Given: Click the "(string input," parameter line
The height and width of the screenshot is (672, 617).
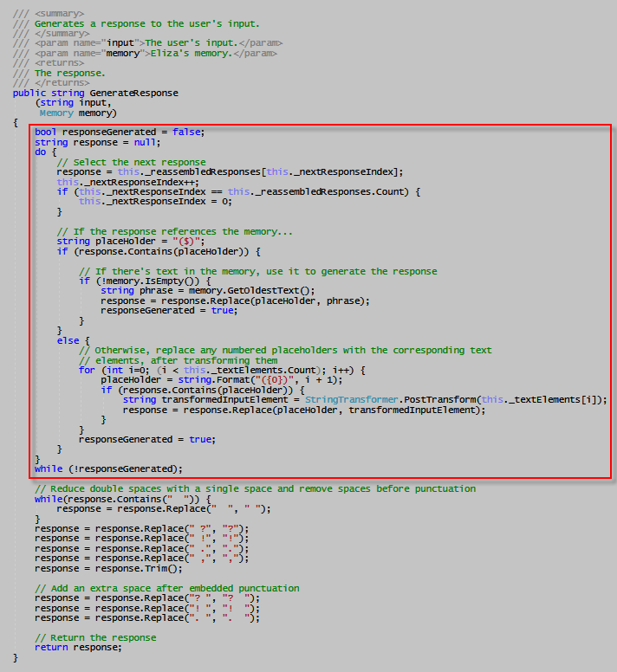Looking at the screenshot, I should click(74, 103).
